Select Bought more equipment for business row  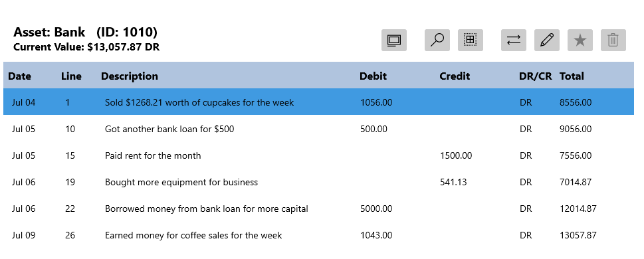click(319, 182)
